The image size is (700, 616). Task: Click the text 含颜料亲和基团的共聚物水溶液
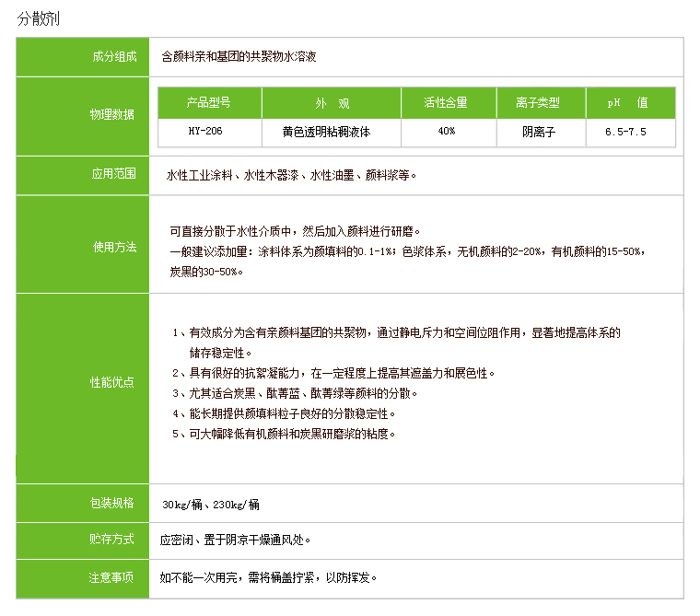pyautogui.click(x=239, y=57)
